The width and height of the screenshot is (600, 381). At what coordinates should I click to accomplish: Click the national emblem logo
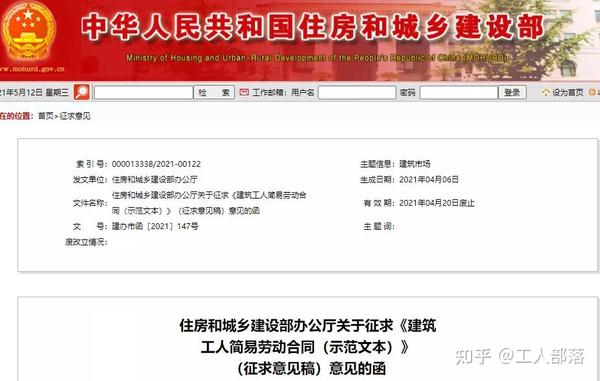pos(28,31)
